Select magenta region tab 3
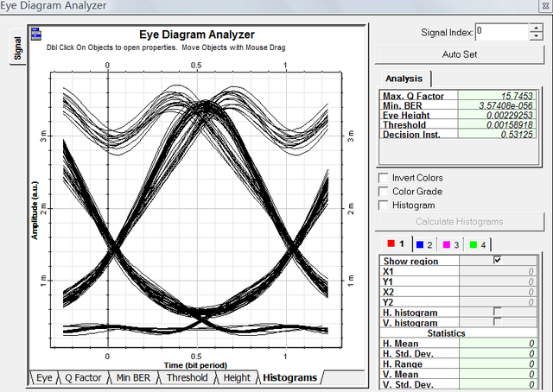 pos(451,244)
